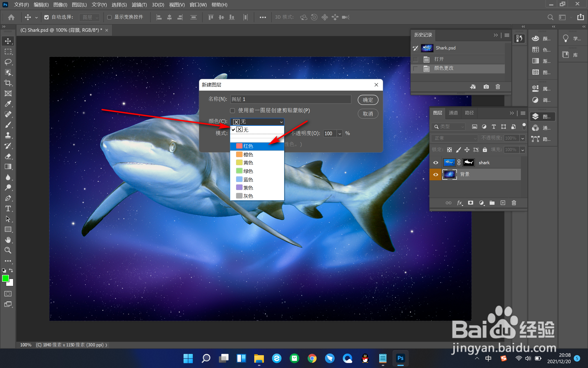Select the Lasso tool
The image size is (588, 368).
8,62
